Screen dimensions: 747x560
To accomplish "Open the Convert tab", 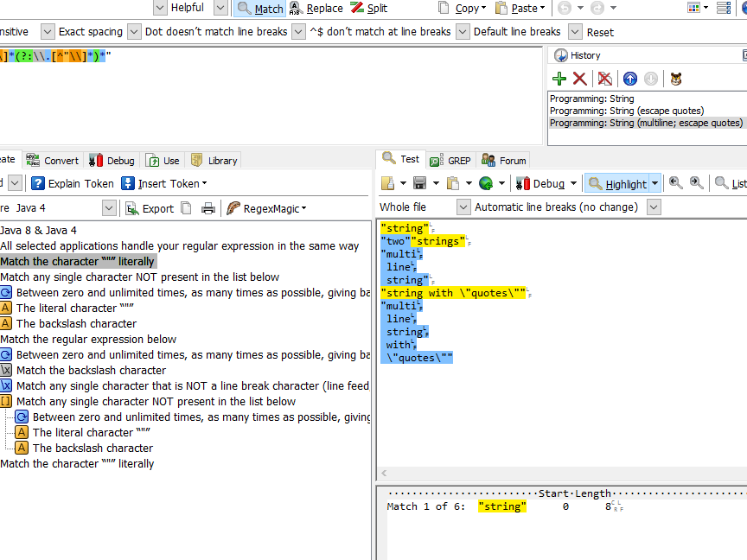I will (53, 161).
